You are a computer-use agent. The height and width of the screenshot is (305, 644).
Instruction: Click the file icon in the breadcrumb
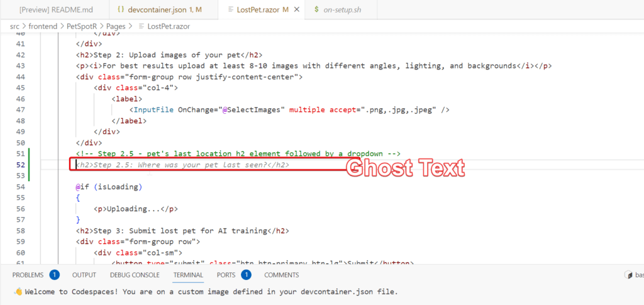pyautogui.click(x=142, y=26)
